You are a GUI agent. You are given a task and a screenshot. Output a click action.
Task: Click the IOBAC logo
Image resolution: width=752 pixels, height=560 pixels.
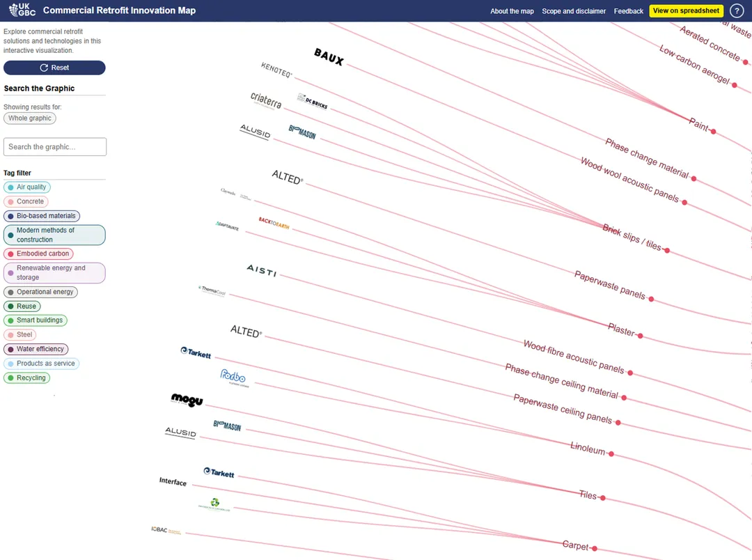166,530
